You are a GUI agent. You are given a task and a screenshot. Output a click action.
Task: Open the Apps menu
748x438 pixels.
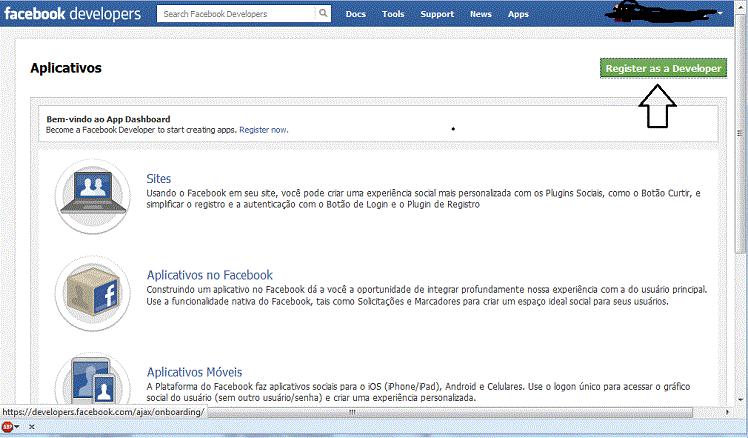(x=518, y=14)
